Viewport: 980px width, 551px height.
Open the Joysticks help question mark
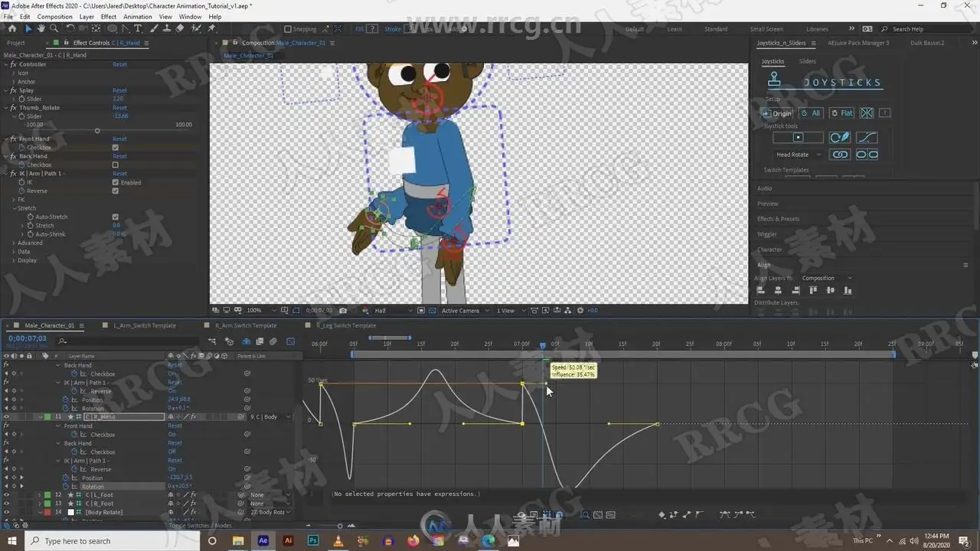click(x=884, y=113)
